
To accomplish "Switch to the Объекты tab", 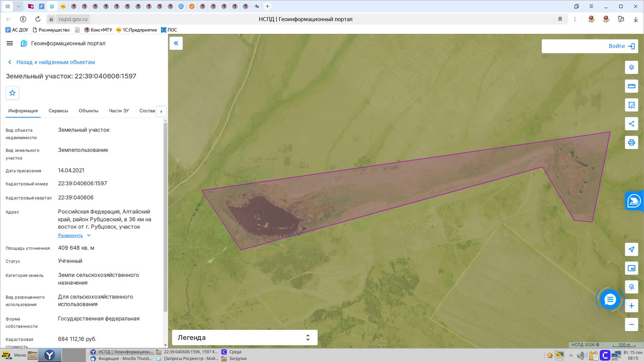I will pos(88,111).
